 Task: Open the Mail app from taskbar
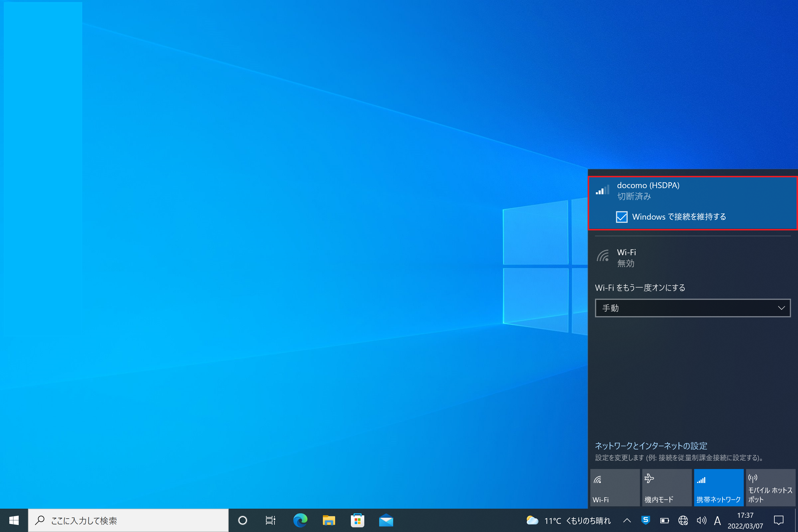coord(386,520)
